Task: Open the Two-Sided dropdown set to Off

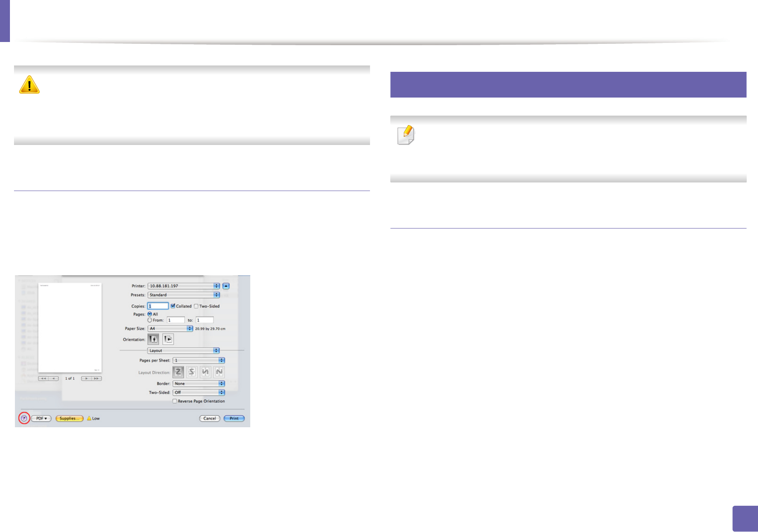Action: click(199, 392)
